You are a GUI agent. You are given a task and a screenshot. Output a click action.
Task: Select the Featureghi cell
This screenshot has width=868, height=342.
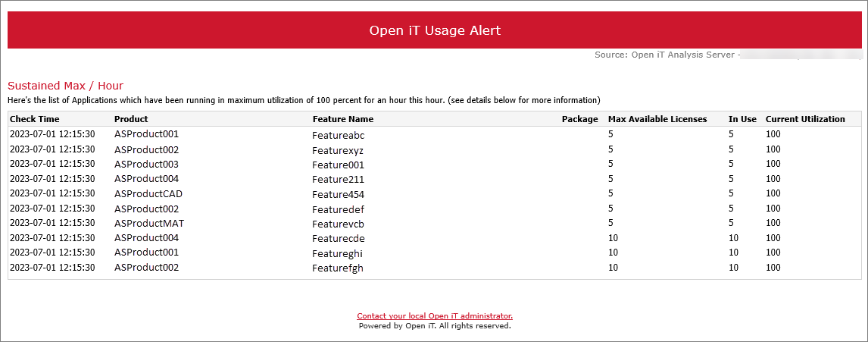click(338, 253)
